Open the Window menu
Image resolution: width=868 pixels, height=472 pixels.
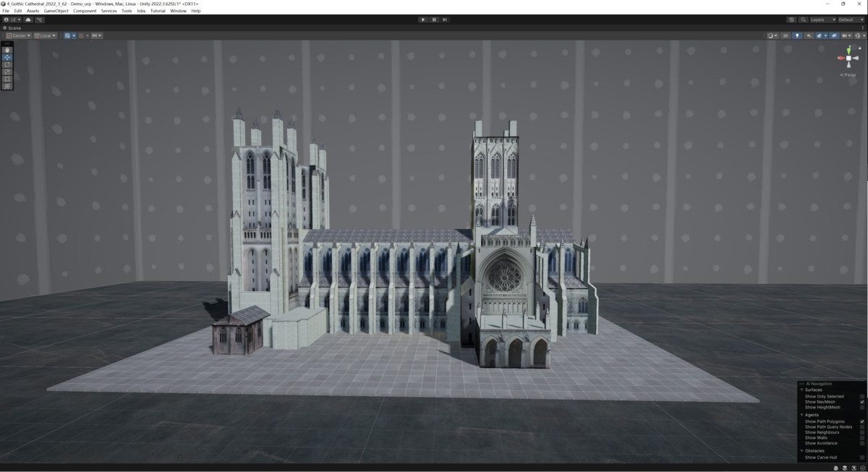(x=178, y=10)
